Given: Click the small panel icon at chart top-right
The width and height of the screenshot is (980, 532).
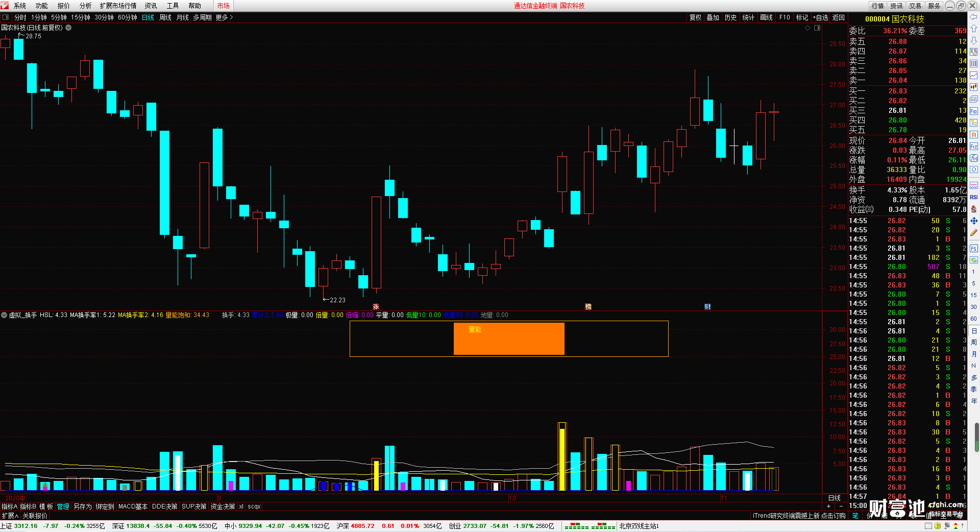Looking at the screenshot, I should point(817,28).
